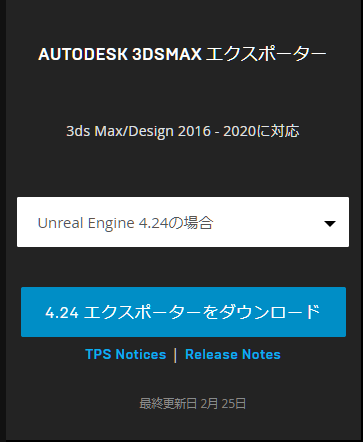363x442 pixels.
Task: Open the TPS Notices link
Action: point(126,354)
